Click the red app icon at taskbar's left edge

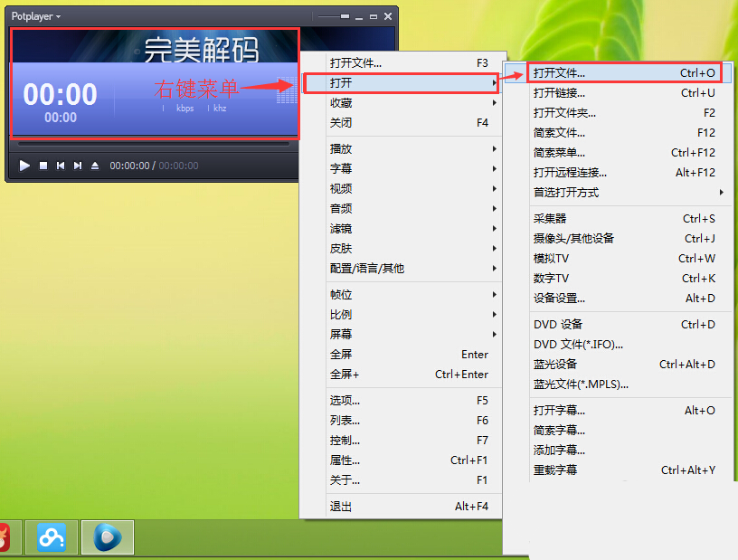5,537
